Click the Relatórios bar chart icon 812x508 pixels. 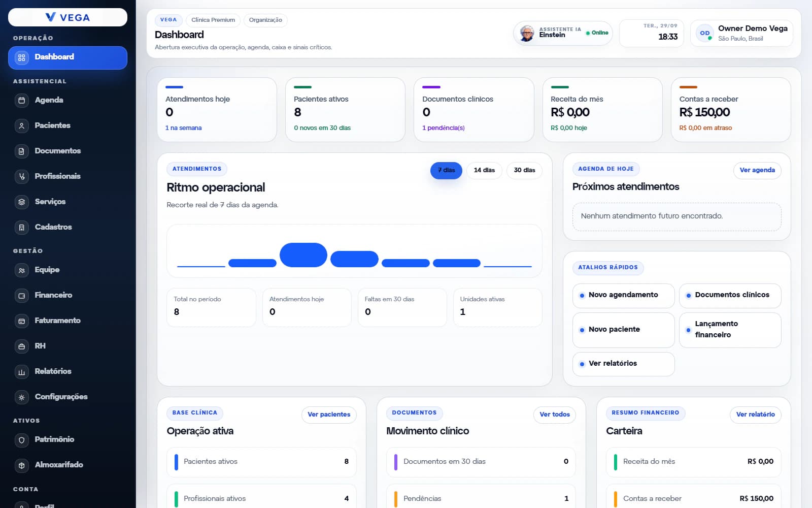pyautogui.click(x=21, y=371)
